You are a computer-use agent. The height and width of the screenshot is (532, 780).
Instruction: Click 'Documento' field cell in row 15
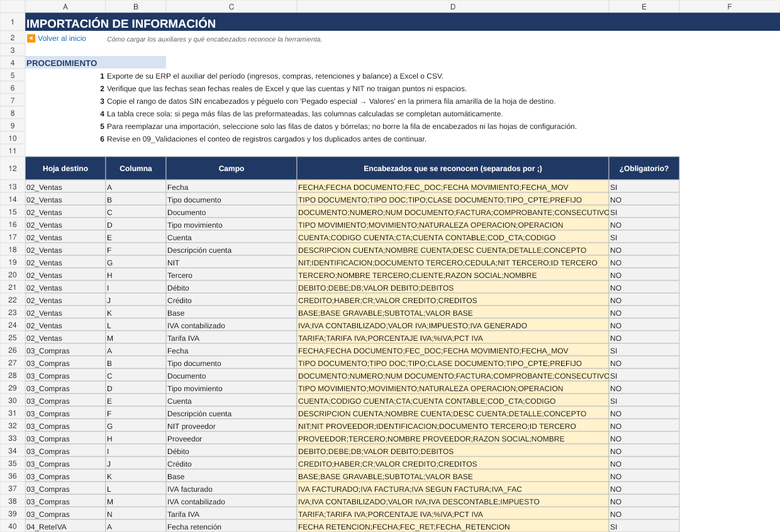[231, 212]
